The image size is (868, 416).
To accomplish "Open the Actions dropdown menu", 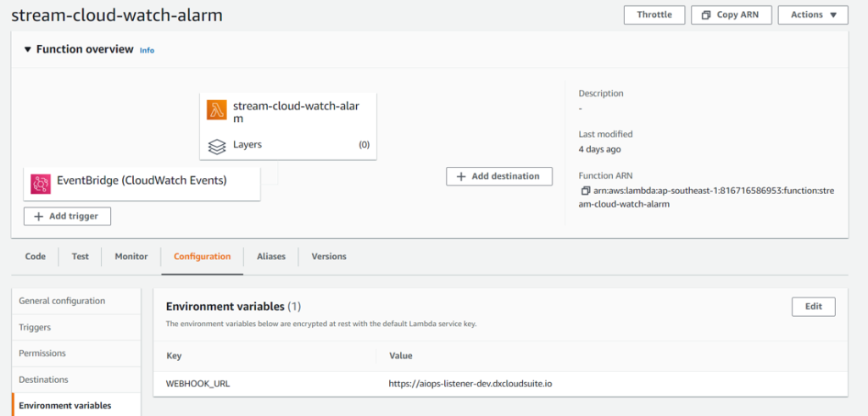I will pyautogui.click(x=813, y=15).
